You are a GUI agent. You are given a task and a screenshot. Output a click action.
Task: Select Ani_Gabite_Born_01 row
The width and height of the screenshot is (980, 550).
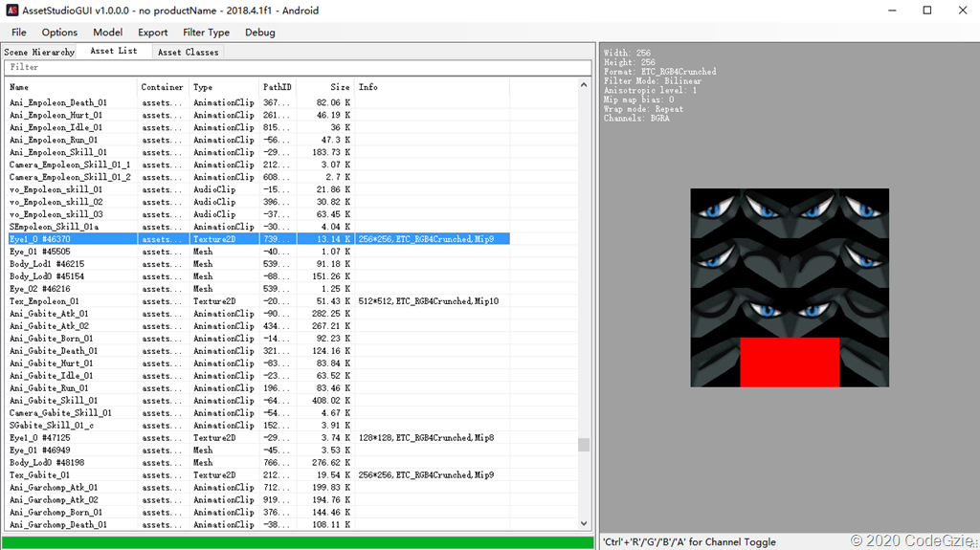[258, 339]
